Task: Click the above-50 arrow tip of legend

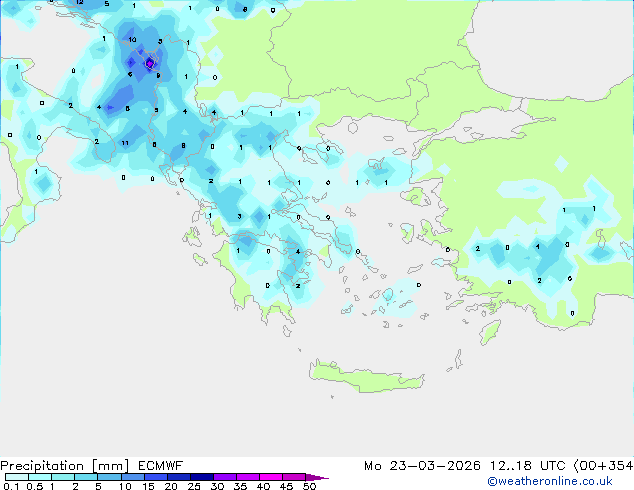Action: point(317,477)
